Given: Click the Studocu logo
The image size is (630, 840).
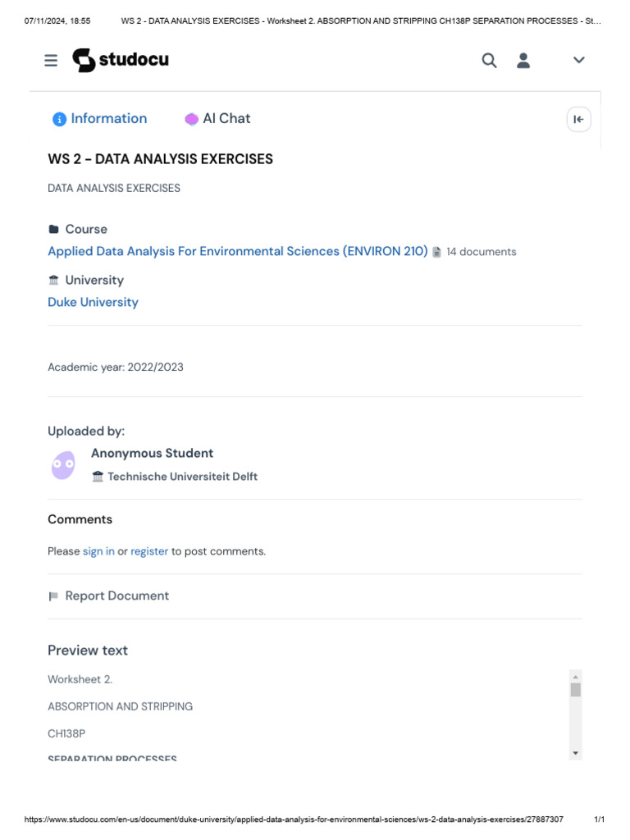Looking at the screenshot, I should click(x=121, y=60).
